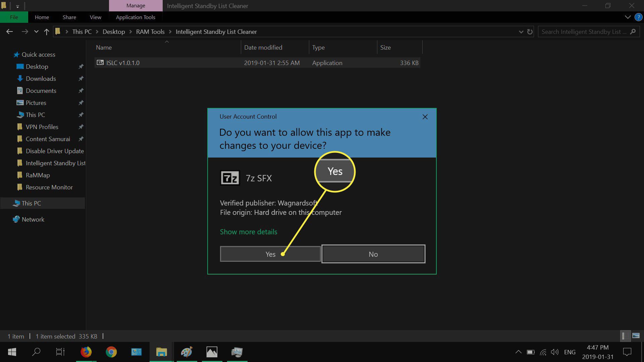Launch Chrome from taskbar
Image resolution: width=644 pixels, height=362 pixels.
click(x=111, y=352)
